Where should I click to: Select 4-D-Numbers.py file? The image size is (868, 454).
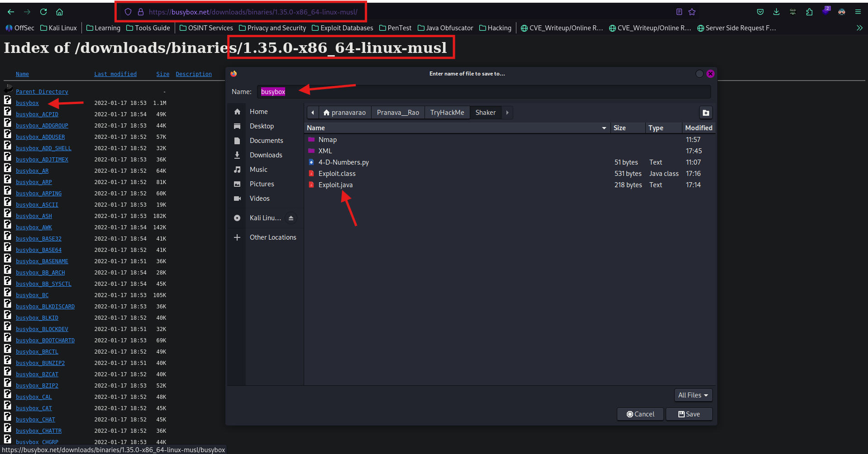click(510, 162)
